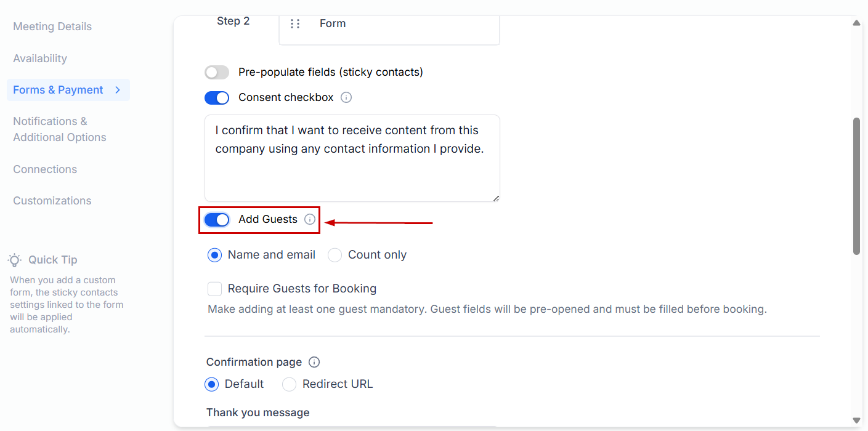The width and height of the screenshot is (868, 431).
Task: Click the Quick Tip lightbulb icon
Action: pos(15,260)
